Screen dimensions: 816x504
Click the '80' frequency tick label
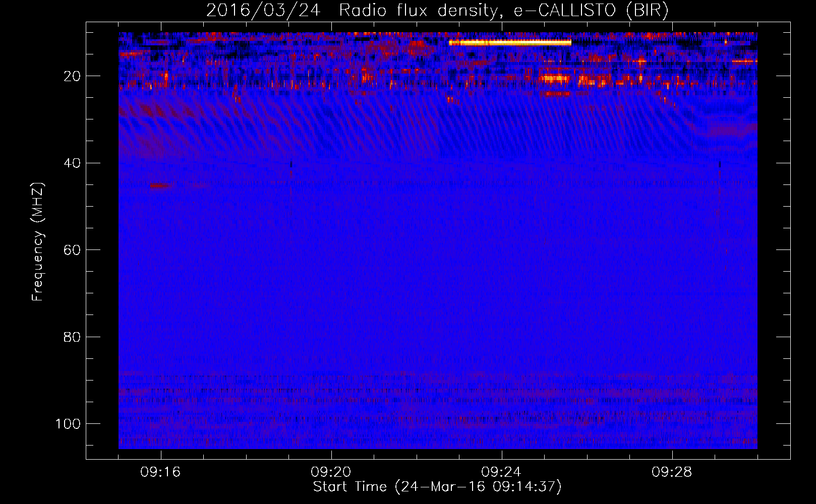pyautogui.click(x=73, y=337)
